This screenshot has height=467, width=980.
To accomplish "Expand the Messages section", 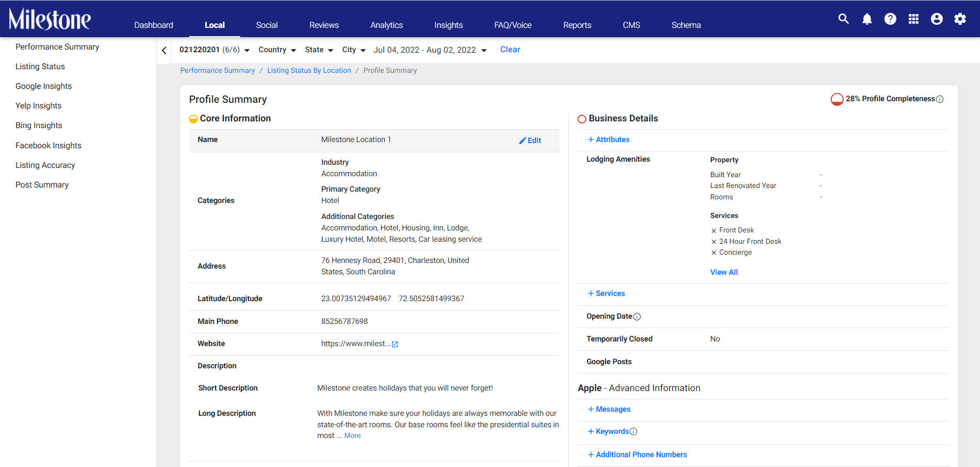I will 609,409.
